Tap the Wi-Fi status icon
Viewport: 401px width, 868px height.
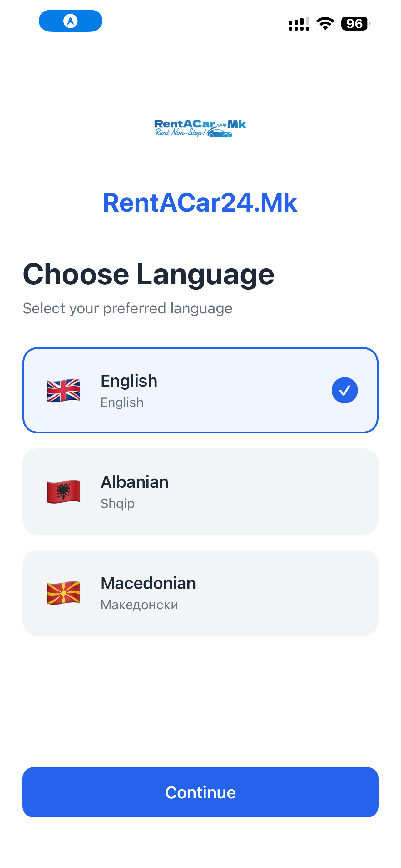point(325,23)
